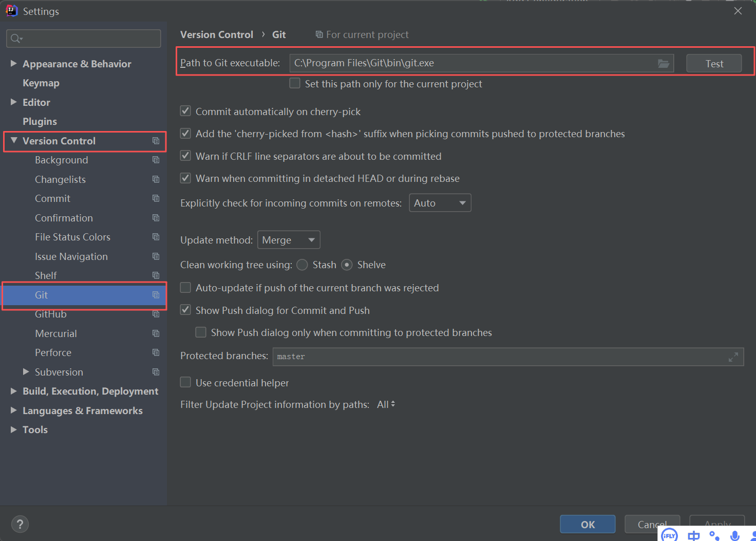
Task: Open the Filter Update Project 'All' selector
Action: (386, 404)
